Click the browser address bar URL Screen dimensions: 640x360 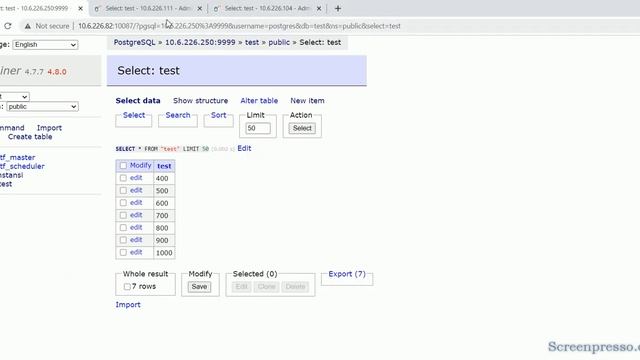(x=239, y=26)
